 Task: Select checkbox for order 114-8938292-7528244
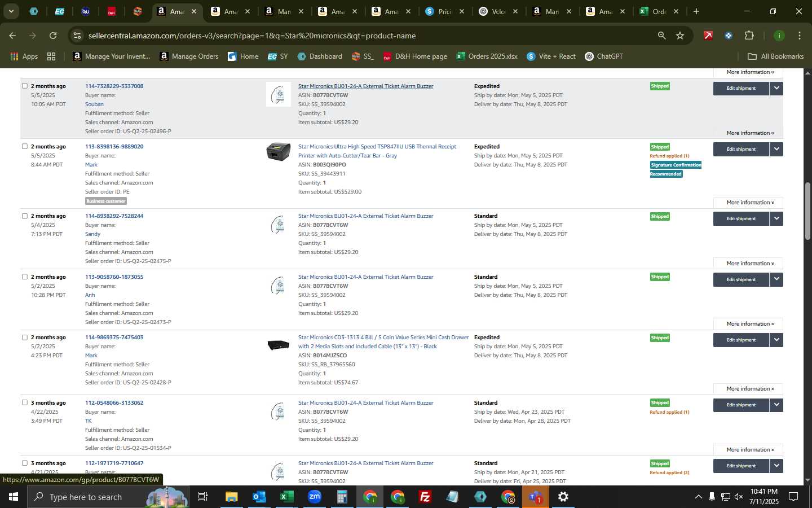point(24,216)
